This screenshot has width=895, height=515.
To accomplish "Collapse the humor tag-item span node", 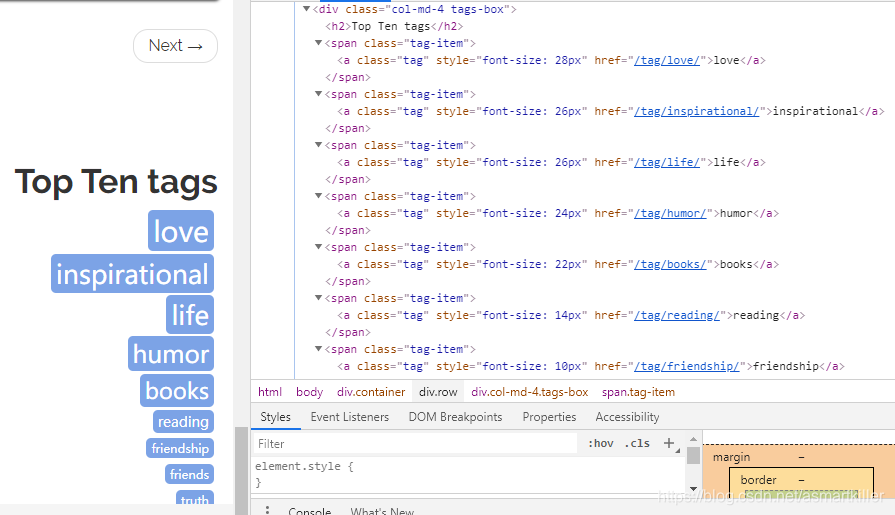I will point(319,196).
